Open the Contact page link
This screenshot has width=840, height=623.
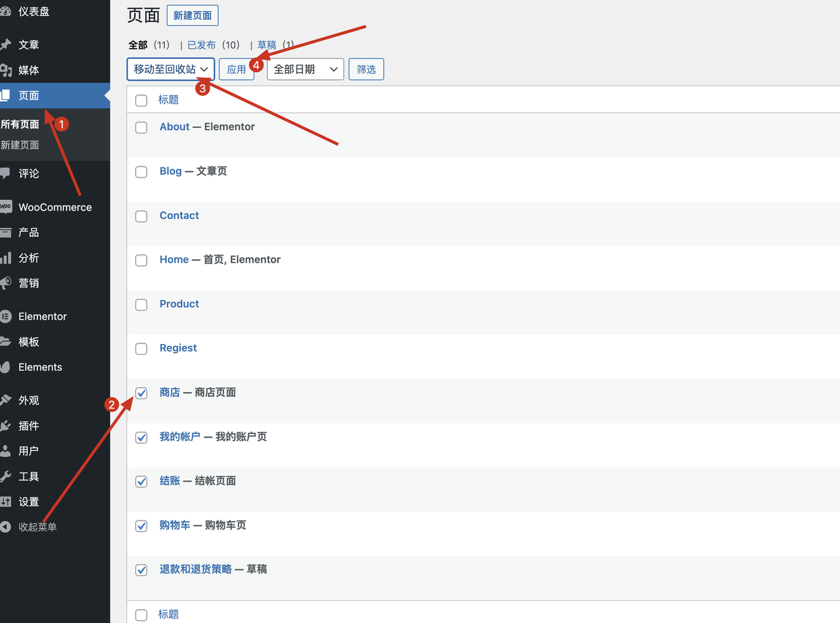click(x=179, y=215)
